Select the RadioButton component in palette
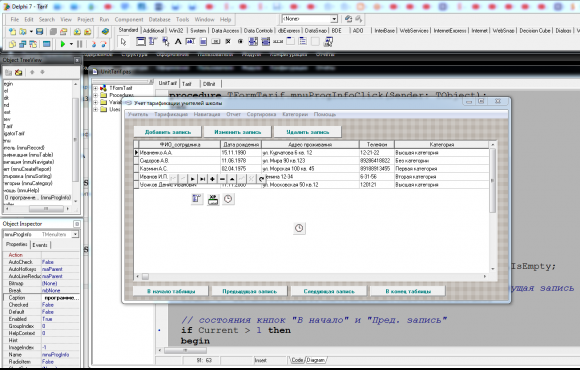This screenshot has width=580, height=370. [240, 41]
